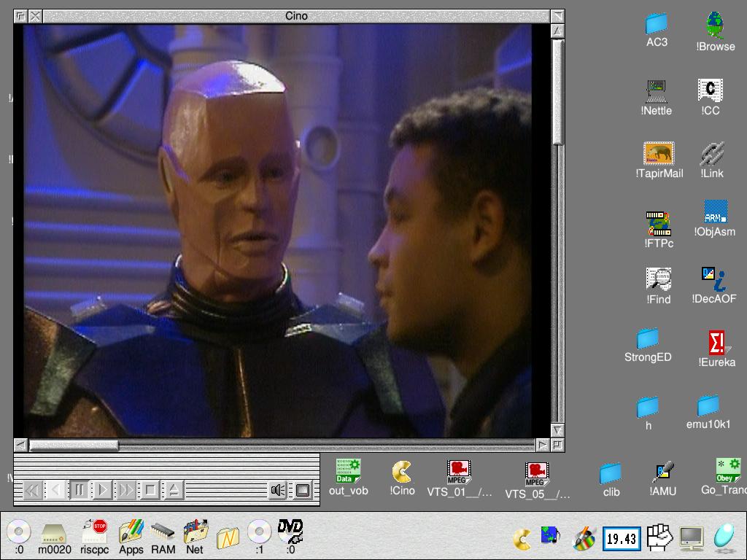The image size is (747, 560).
Task: Open the !TapirMail icon
Action: pos(659,160)
